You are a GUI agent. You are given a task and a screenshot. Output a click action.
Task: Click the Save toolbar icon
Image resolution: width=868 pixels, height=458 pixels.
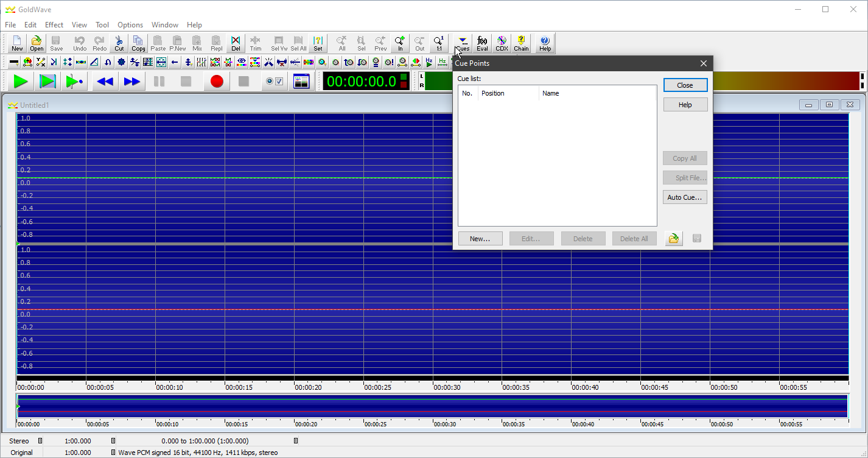click(56, 43)
